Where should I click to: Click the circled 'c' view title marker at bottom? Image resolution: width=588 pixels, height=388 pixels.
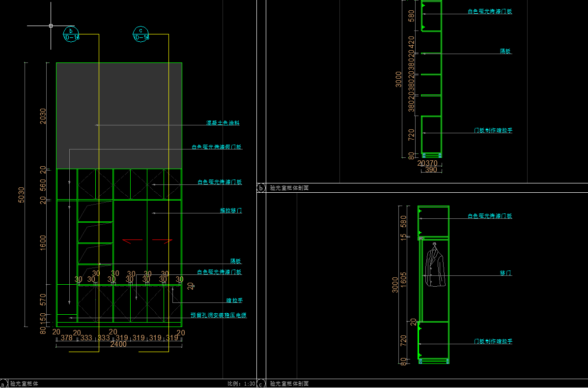pyautogui.click(x=261, y=384)
